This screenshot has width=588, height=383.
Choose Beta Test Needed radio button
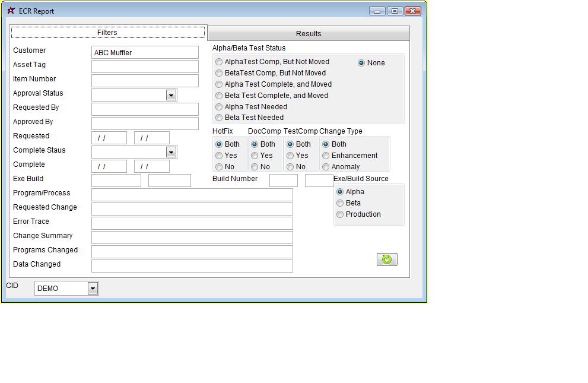coord(220,118)
